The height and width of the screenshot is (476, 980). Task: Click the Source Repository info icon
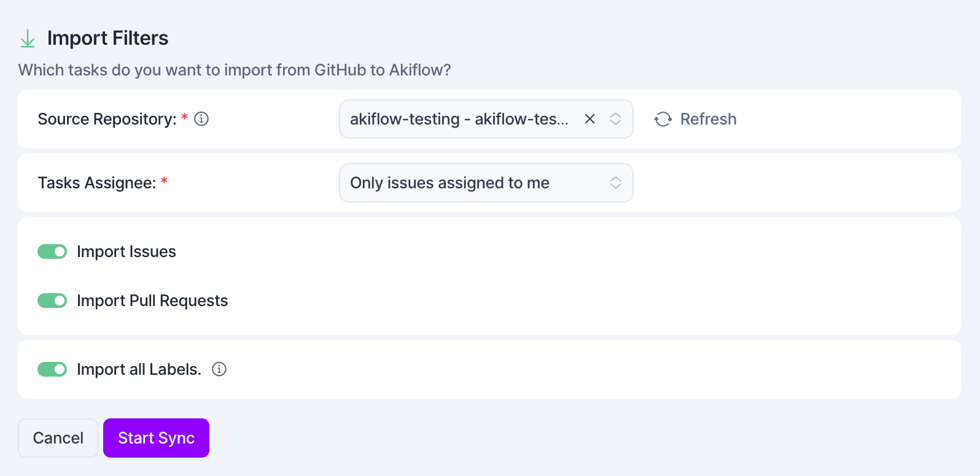coord(201,119)
